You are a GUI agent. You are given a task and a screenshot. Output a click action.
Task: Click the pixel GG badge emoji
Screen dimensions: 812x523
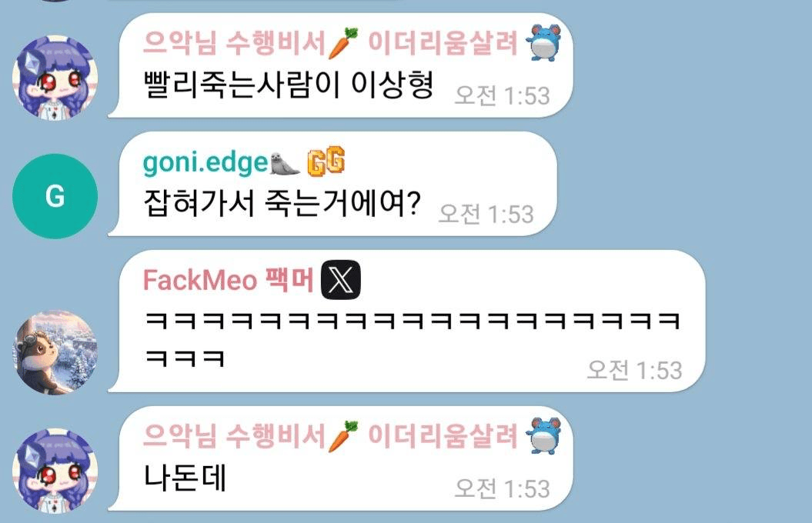pos(326,162)
